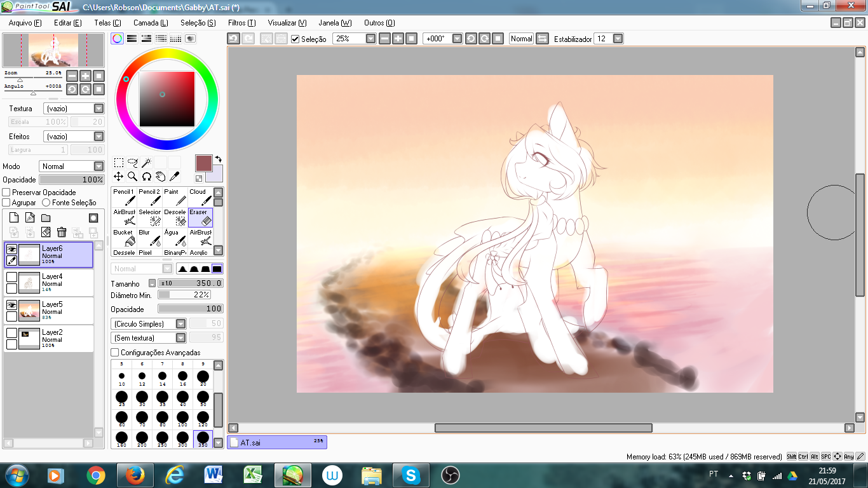Open the Textura dropdown
Screen dimensions: 868x488
(74, 109)
